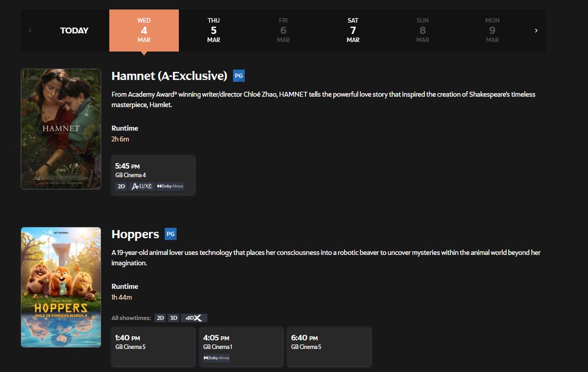This screenshot has height=372, width=588.
Task: Book Hoppers 1:40 PM showtime
Action: [x=153, y=347]
